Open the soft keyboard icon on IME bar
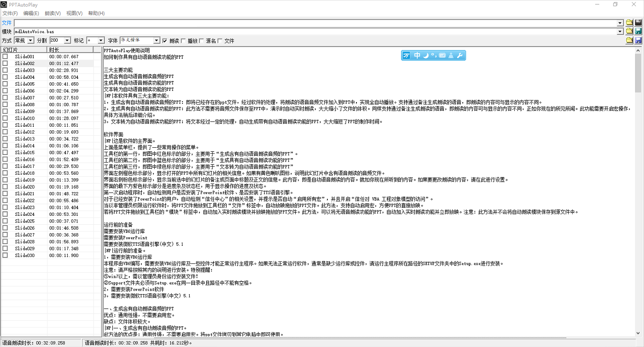The width and height of the screenshot is (644, 347). point(442,56)
